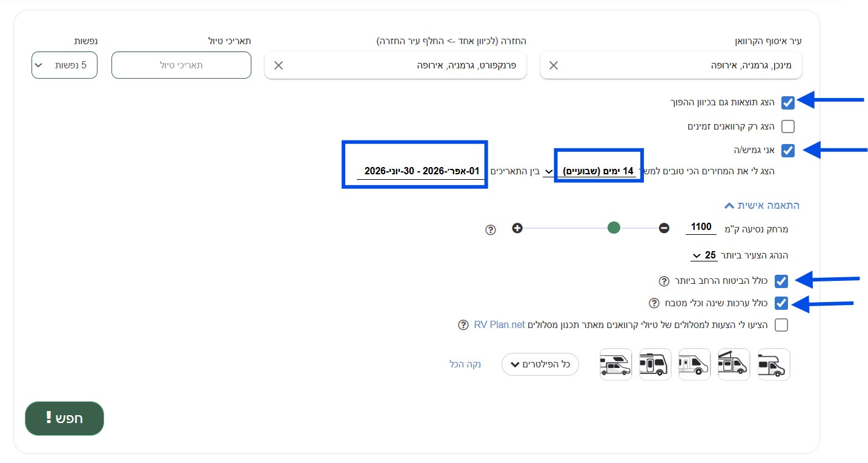Open help icon for bedding and kitchenware
868x463 pixels.
[x=654, y=303]
